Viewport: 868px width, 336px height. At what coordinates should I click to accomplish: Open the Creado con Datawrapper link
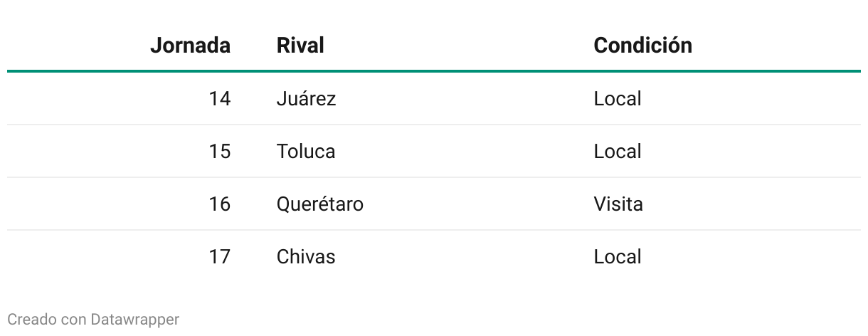pyautogui.click(x=92, y=320)
